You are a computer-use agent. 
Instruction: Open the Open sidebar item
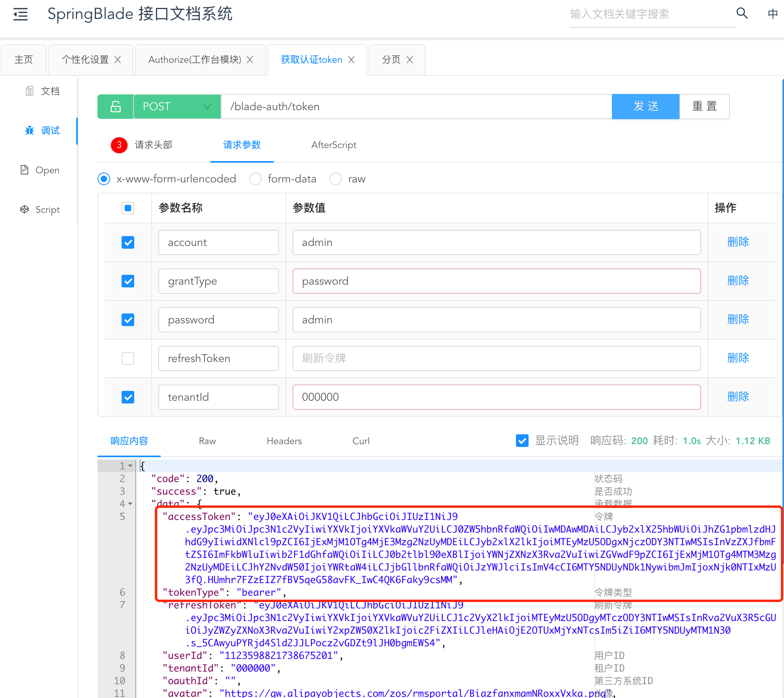tap(40, 170)
